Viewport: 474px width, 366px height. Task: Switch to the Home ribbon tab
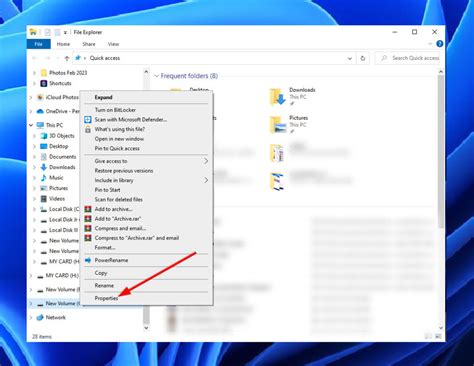pos(63,44)
